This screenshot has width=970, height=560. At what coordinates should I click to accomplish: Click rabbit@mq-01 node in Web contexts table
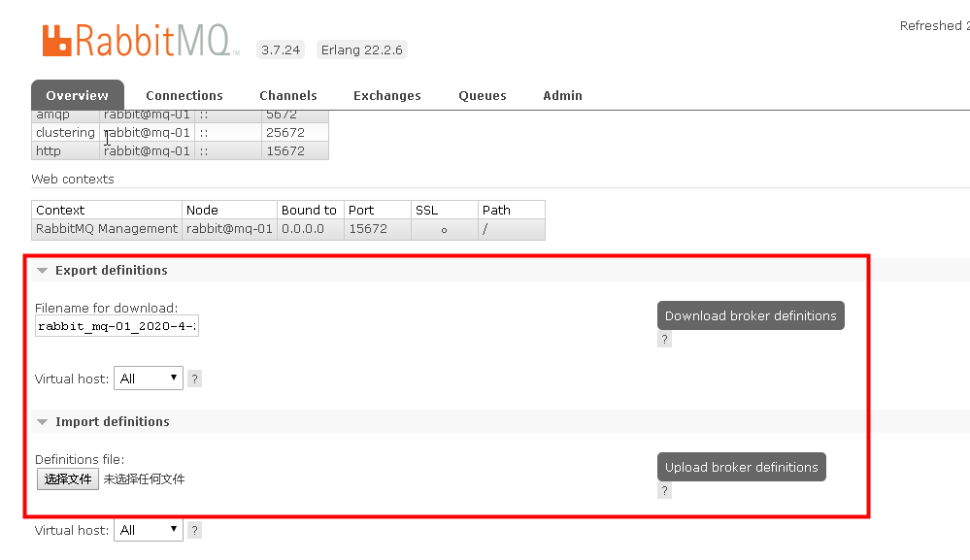click(x=229, y=229)
